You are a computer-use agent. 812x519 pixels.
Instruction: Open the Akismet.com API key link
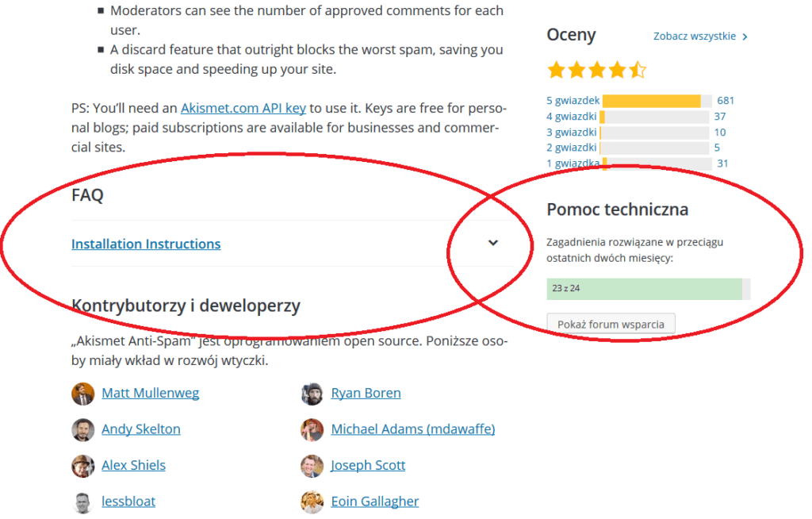point(243,108)
